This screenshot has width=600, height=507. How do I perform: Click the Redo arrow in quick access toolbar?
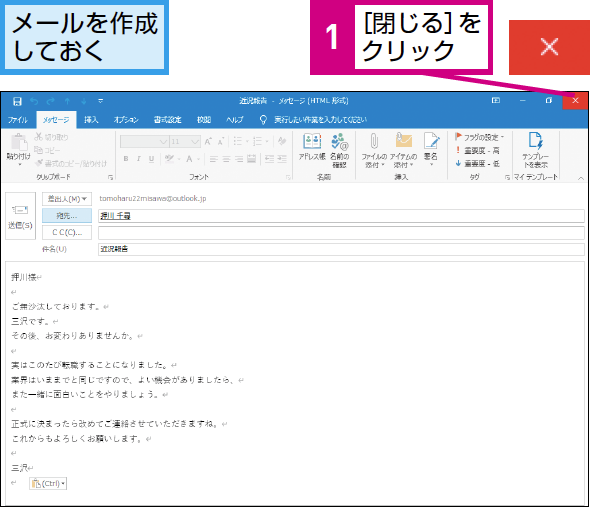pyautogui.click(x=51, y=101)
